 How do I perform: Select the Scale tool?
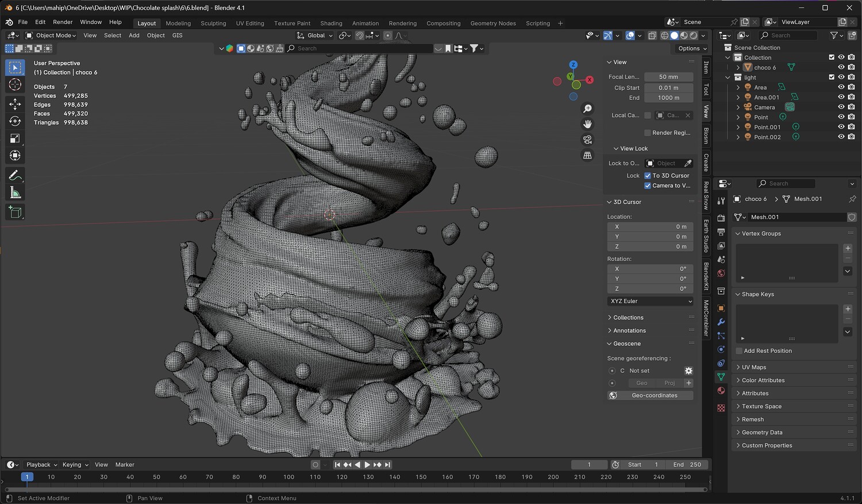point(16,138)
